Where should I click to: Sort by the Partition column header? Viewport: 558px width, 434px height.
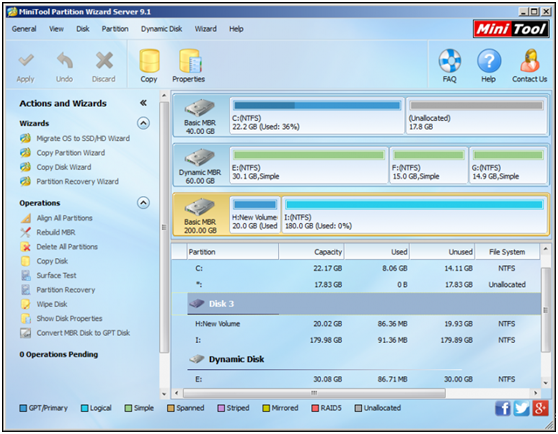click(233, 252)
